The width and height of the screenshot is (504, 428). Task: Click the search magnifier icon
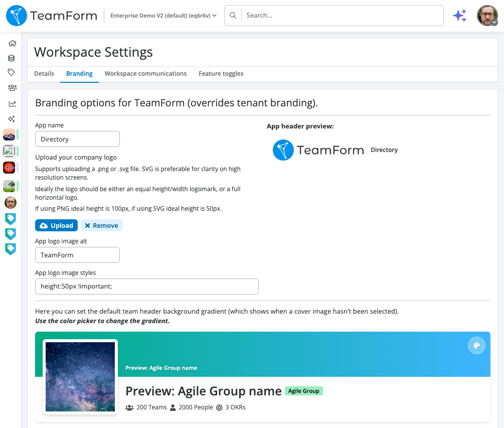pyautogui.click(x=233, y=16)
